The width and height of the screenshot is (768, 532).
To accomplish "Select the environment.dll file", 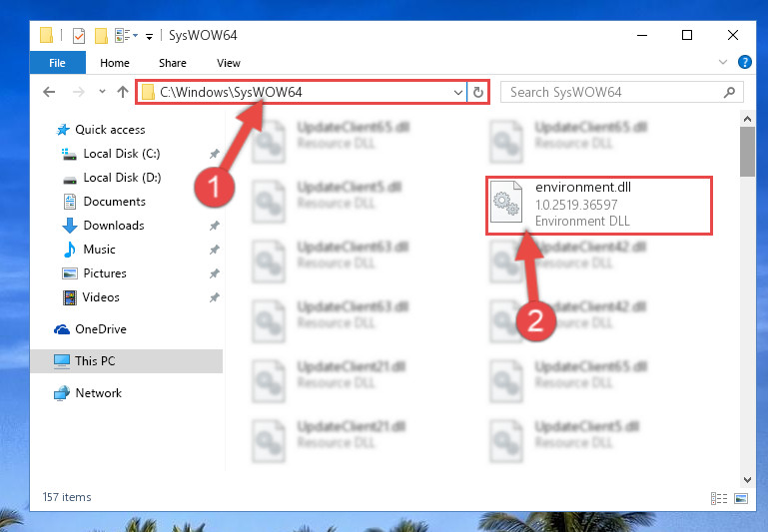I will point(598,205).
